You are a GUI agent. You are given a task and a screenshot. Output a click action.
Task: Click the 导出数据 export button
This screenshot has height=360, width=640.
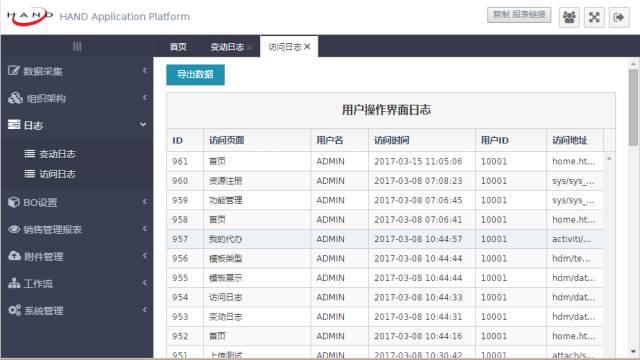point(195,74)
